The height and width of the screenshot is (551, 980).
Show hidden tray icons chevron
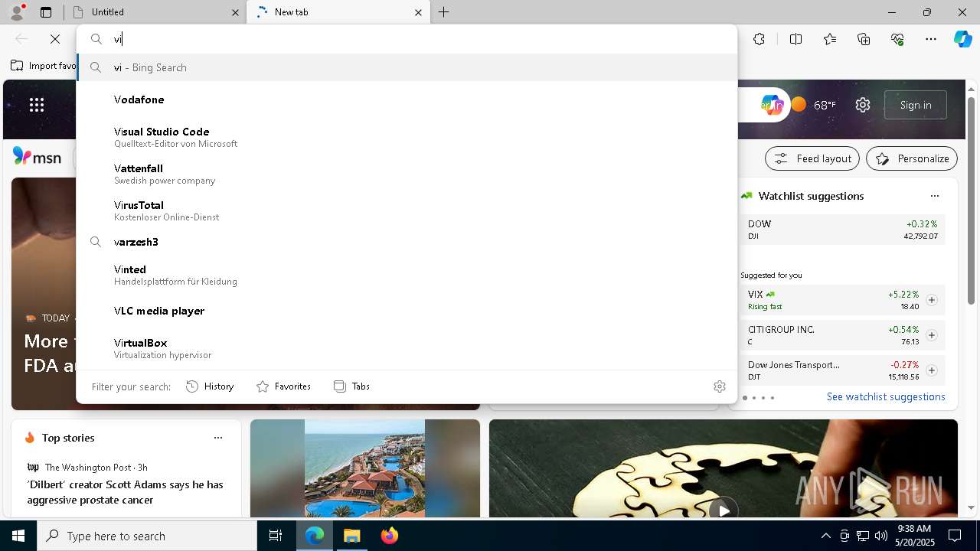[825, 536]
